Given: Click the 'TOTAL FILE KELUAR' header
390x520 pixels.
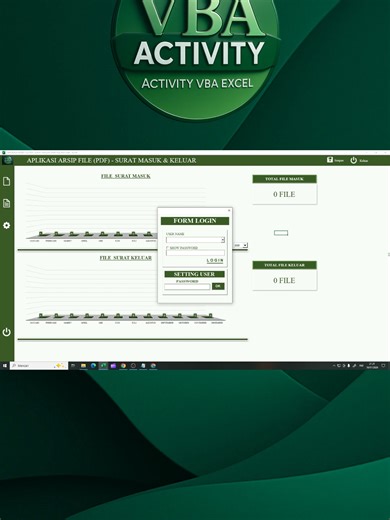Looking at the screenshot, I should (x=285, y=265).
